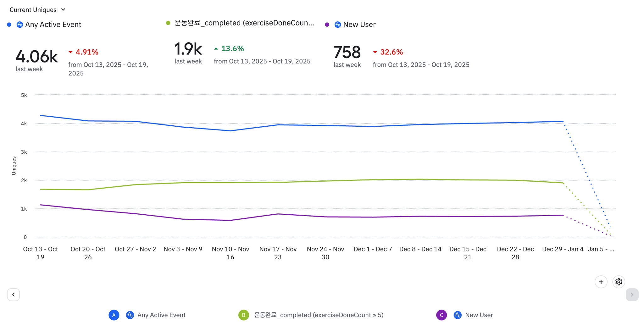
Task: Click the chart settings gear icon
Action: tap(619, 282)
